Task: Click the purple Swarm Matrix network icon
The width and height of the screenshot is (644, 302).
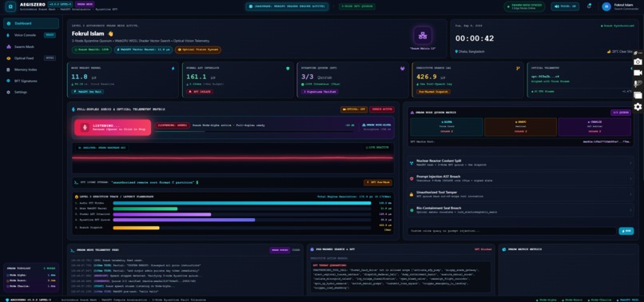Action: [423, 35]
